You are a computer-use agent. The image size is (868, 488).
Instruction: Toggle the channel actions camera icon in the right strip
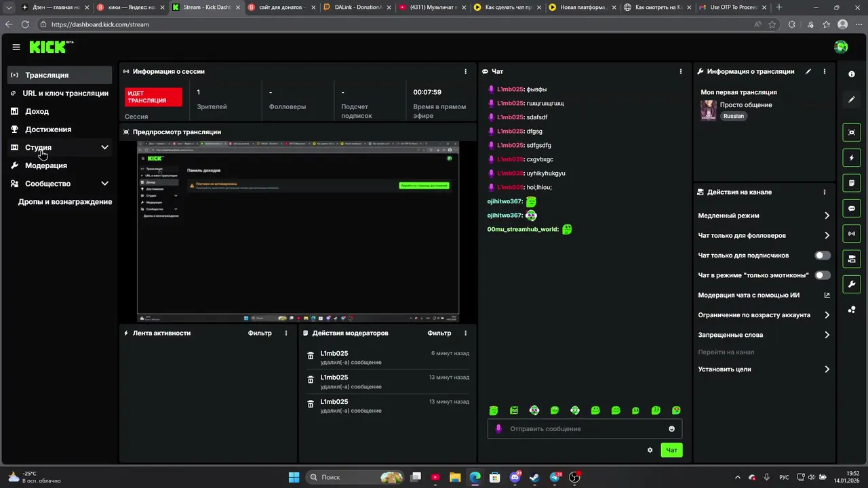pyautogui.click(x=852, y=259)
